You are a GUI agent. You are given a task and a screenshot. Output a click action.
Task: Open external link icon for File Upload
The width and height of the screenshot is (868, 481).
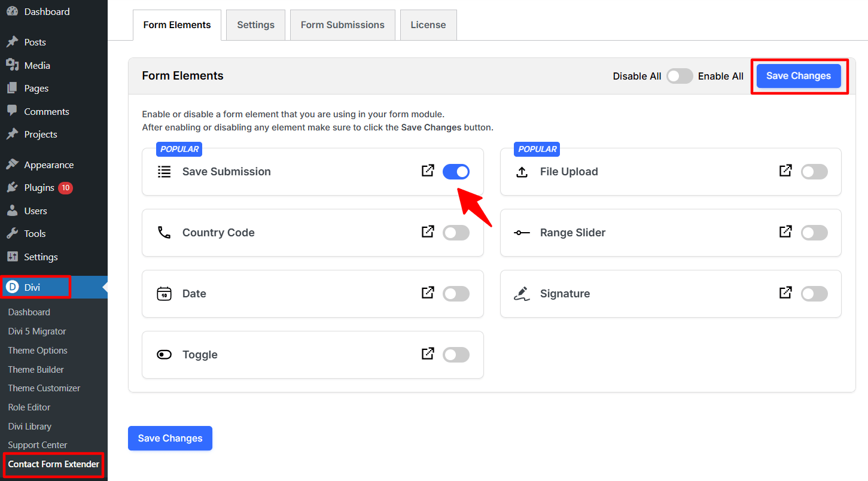[785, 171]
